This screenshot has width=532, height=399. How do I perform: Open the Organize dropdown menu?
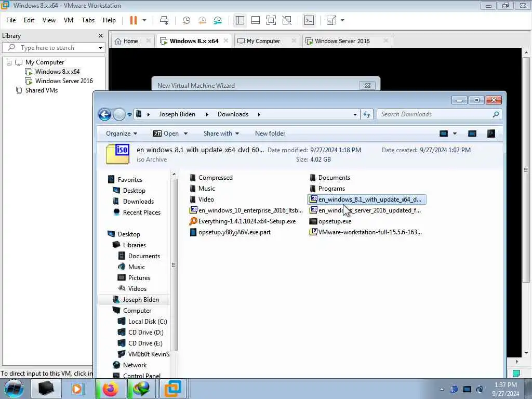[x=122, y=134]
